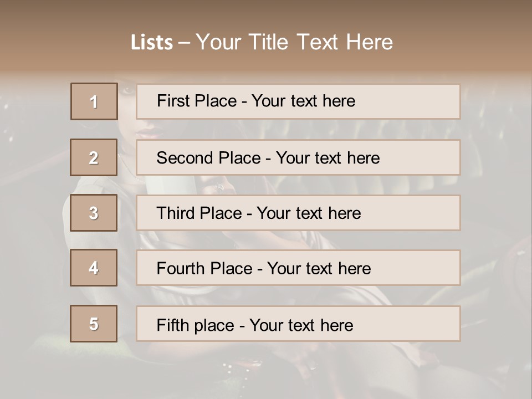
Task: Click the word "Fifth" in list item five
Action: click(172, 325)
